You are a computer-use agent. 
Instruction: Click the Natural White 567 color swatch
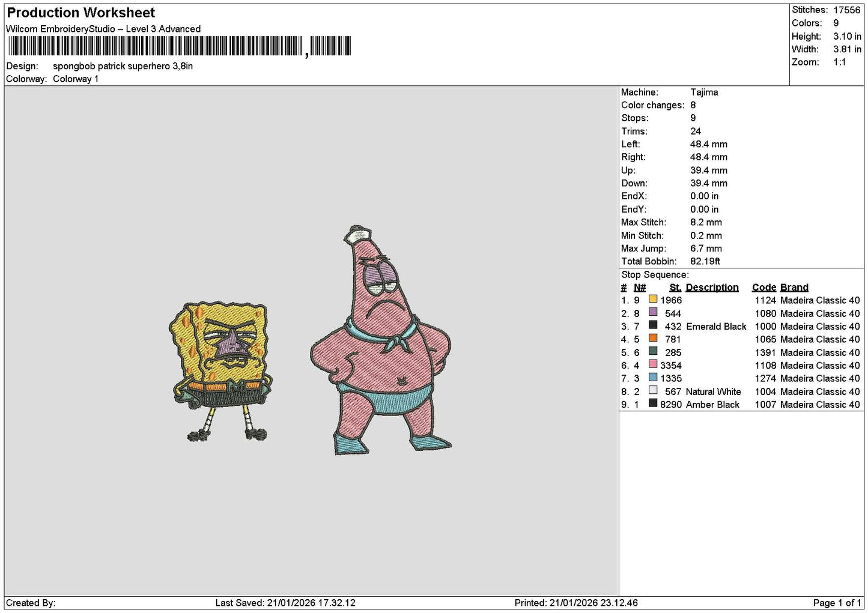pyautogui.click(x=653, y=390)
